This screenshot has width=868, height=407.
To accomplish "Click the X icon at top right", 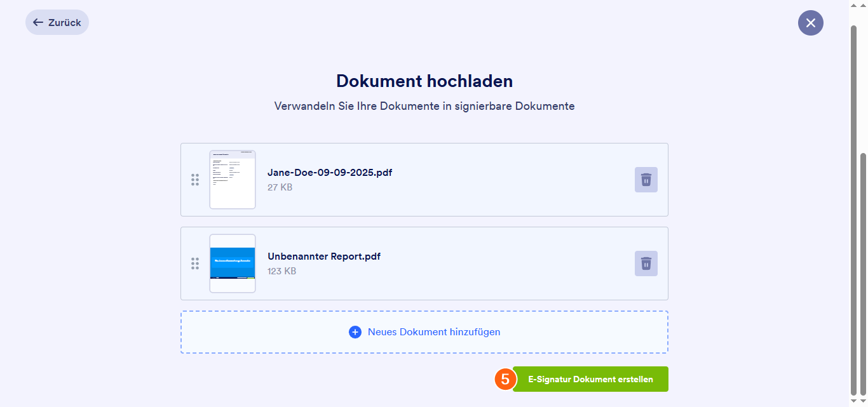I will [810, 22].
